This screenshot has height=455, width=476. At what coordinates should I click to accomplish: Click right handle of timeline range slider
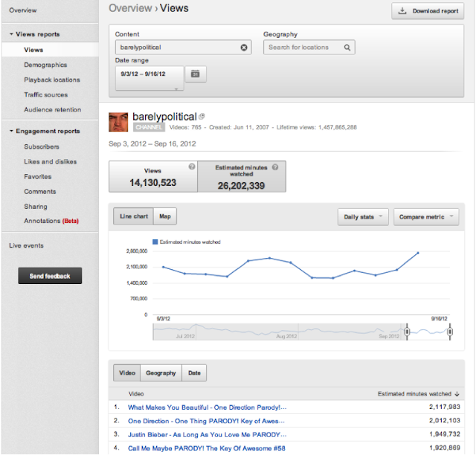[x=450, y=332]
